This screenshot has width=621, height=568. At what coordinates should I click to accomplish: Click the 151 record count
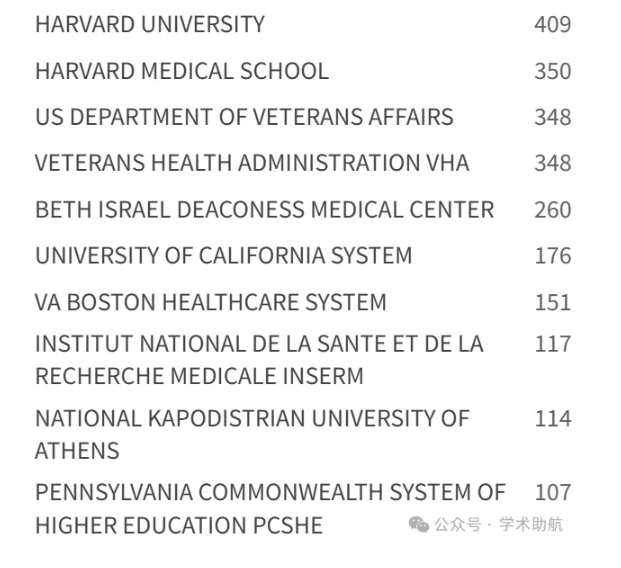click(x=553, y=302)
